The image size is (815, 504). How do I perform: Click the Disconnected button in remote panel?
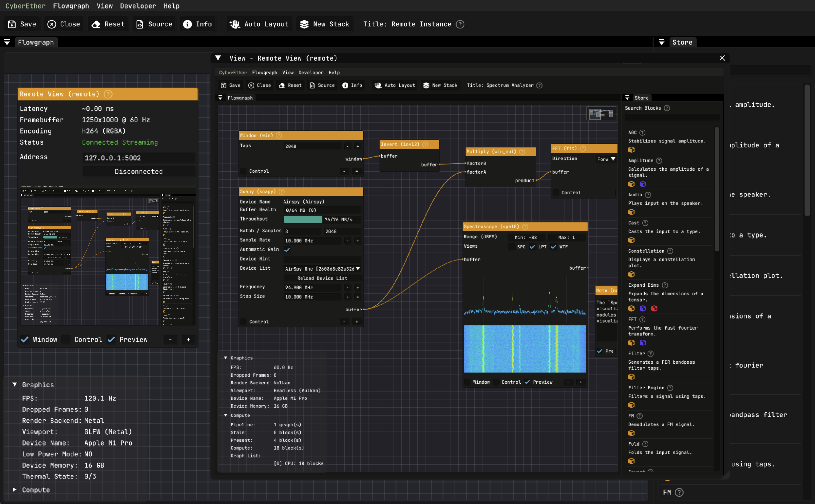tap(139, 171)
